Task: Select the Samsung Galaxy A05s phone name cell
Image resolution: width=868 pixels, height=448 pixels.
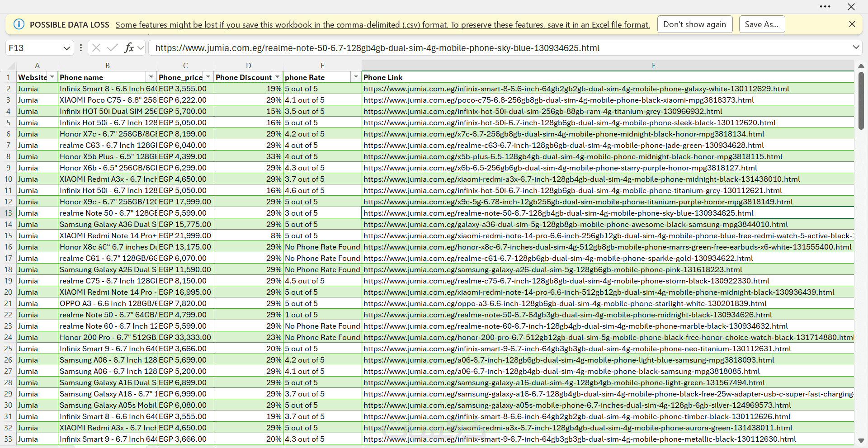Action: 108,405
